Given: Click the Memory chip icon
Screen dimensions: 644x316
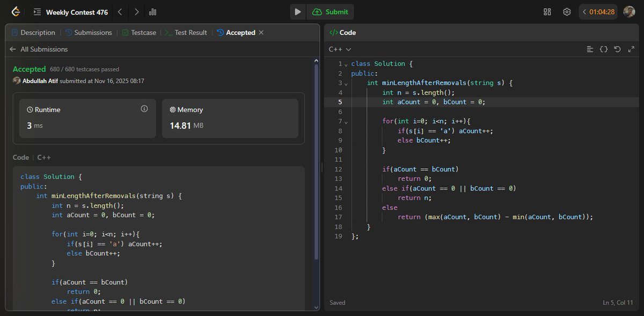Looking at the screenshot, I should (x=173, y=110).
